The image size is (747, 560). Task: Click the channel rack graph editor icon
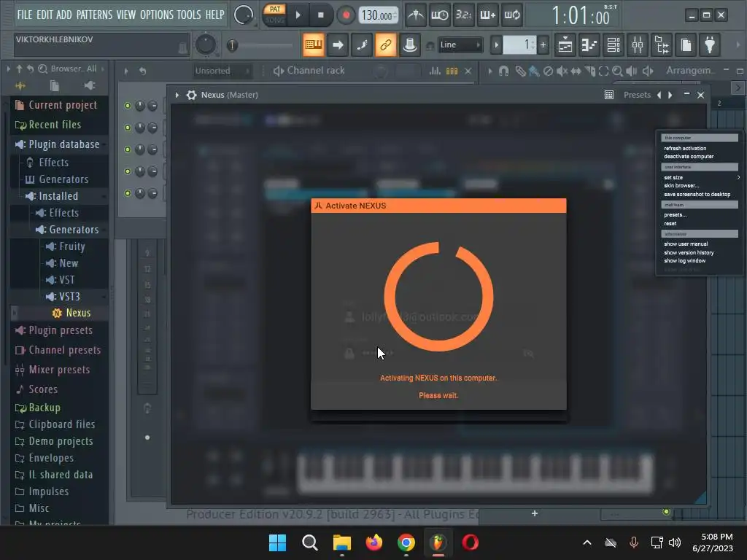pos(435,71)
